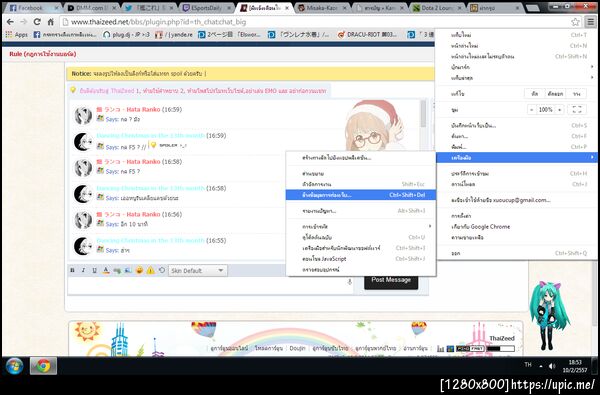
Task: Click the Copy button in edit row
Action: tap(555, 94)
